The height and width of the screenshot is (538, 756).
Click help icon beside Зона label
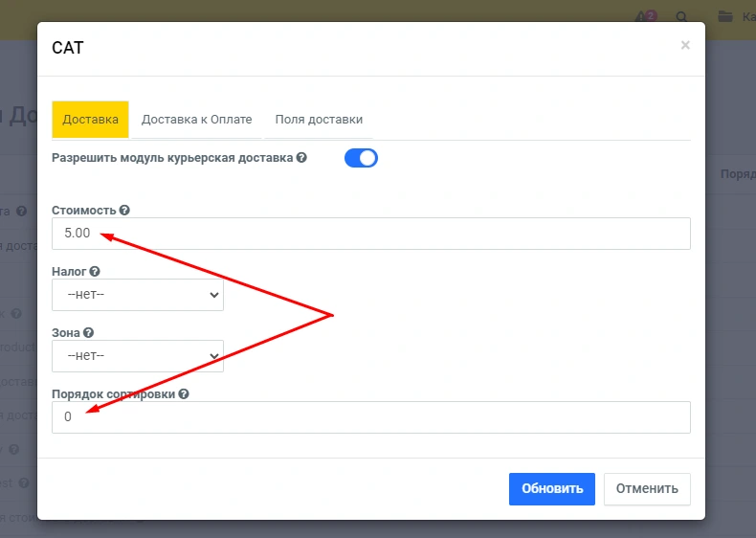coord(89,333)
